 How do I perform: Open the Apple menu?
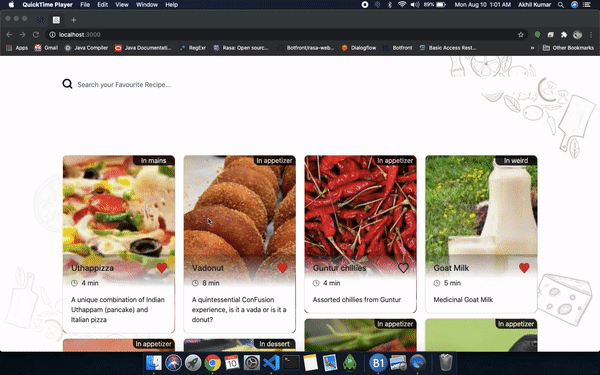click(11, 5)
